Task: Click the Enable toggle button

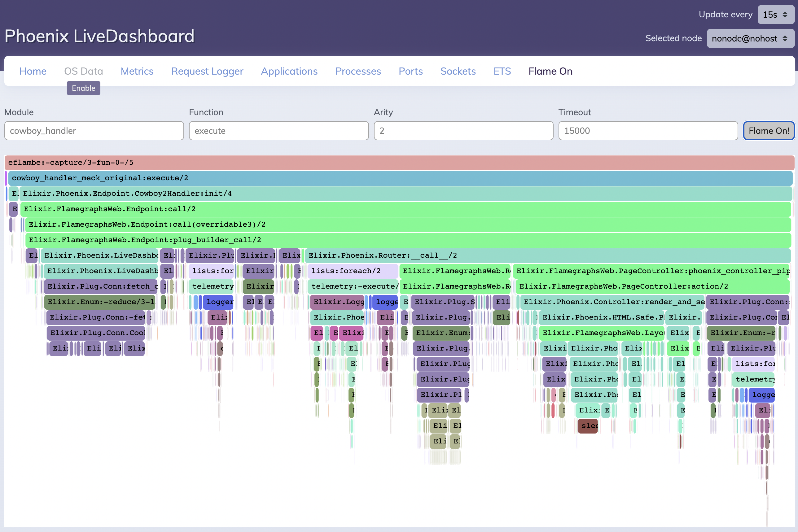Action: 83,88
